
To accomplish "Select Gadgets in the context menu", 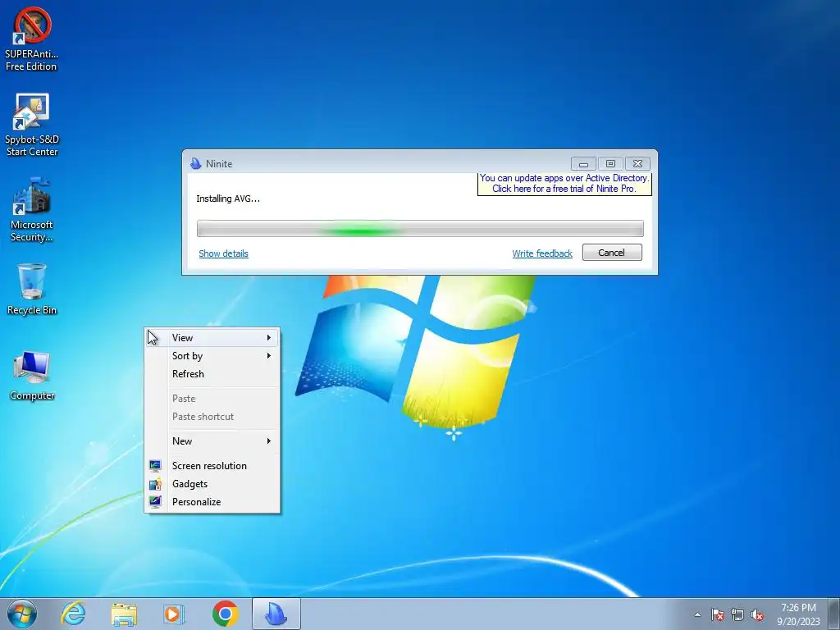I will click(x=212, y=484).
